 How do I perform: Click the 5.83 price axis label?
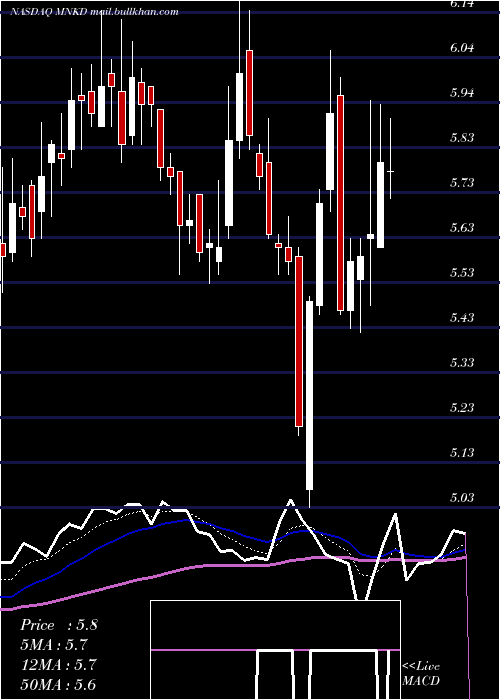[461, 138]
